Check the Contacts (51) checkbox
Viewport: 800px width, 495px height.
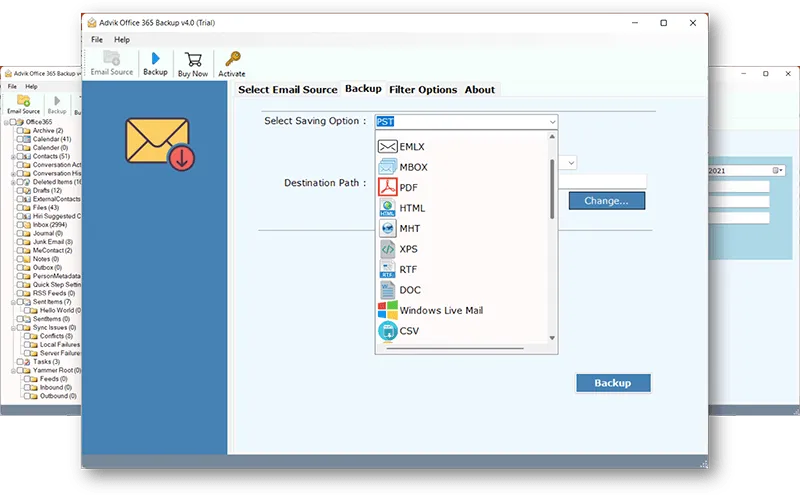point(20,156)
